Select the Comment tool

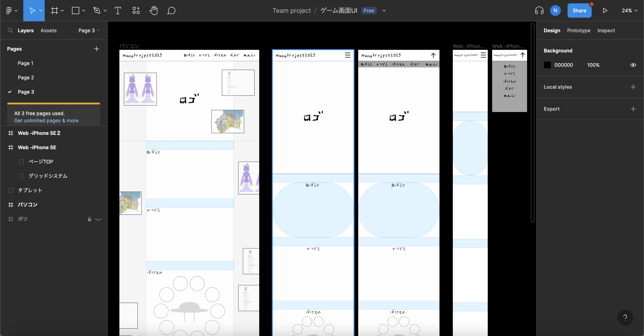coord(171,11)
